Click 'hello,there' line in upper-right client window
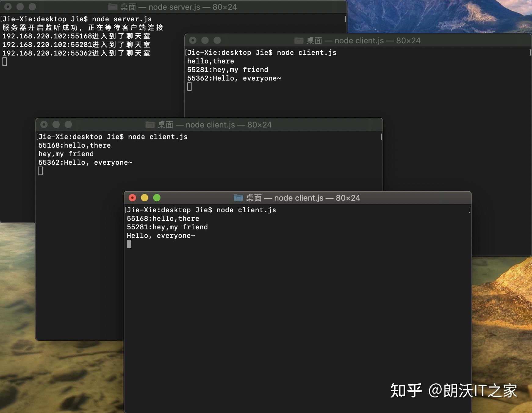The width and height of the screenshot is (532, 413). pyautogui.click(x=210, y=61)
